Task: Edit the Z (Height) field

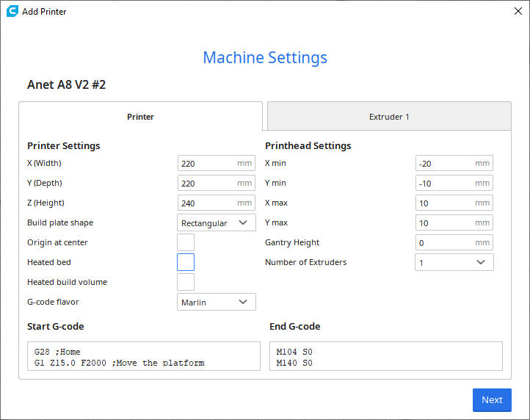Action: (217, 203)
